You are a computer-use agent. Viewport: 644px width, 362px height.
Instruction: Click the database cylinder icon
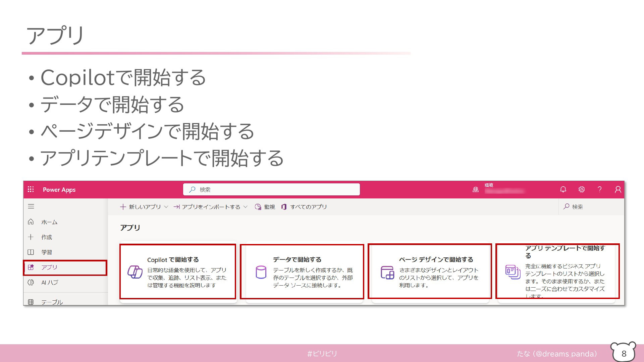(261, 272)
